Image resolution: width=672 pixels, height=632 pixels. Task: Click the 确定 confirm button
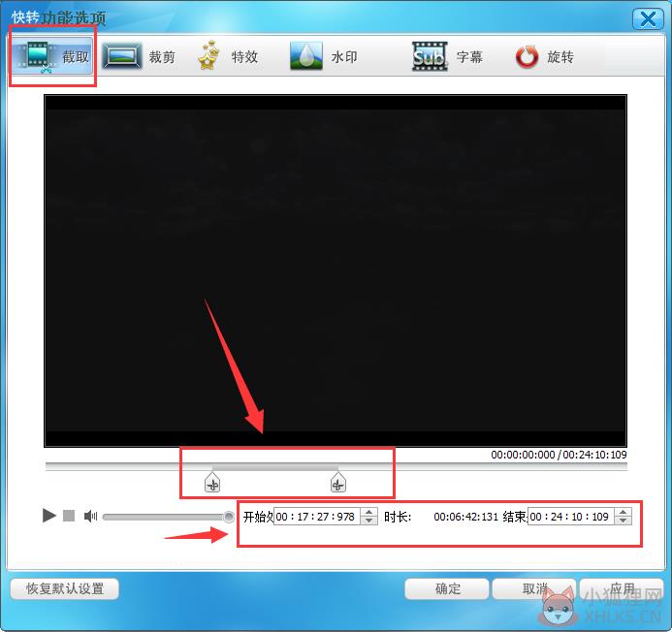[447, 588]
